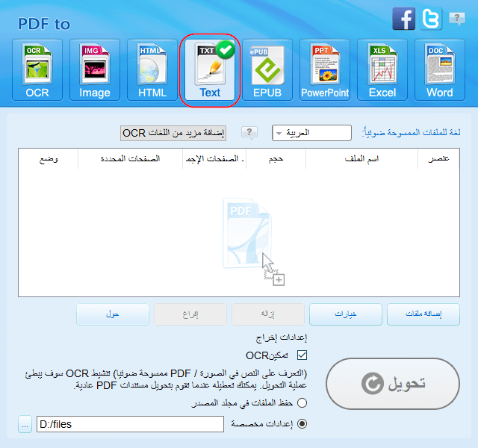Click the total pages column header
The image size is (478, 448).
click(214, 158)
